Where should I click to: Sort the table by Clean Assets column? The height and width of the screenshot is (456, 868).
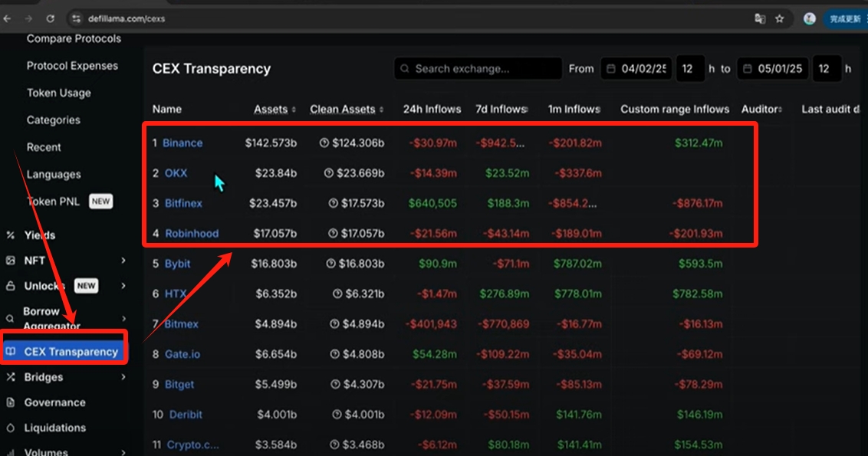pyautogui.click(x=346, y=110)
